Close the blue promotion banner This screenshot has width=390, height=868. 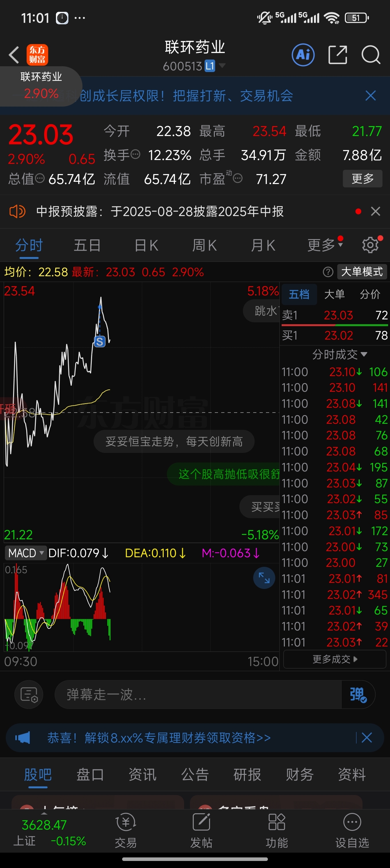(370, 96)
